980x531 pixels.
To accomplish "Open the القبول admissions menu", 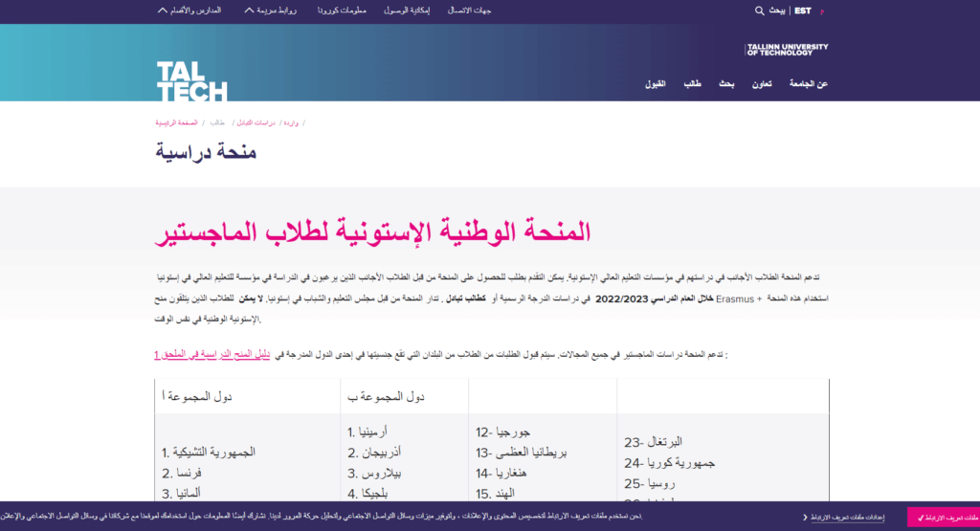I will 657,84.
